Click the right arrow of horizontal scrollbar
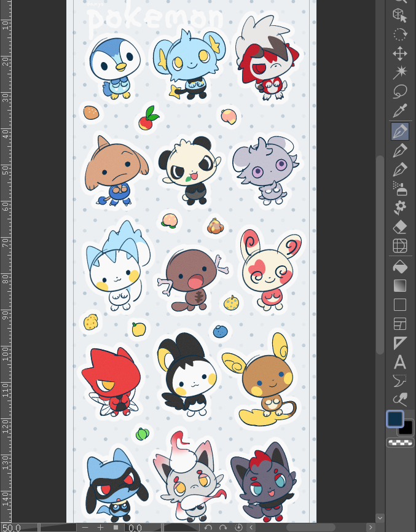 (x=371, y=528)
